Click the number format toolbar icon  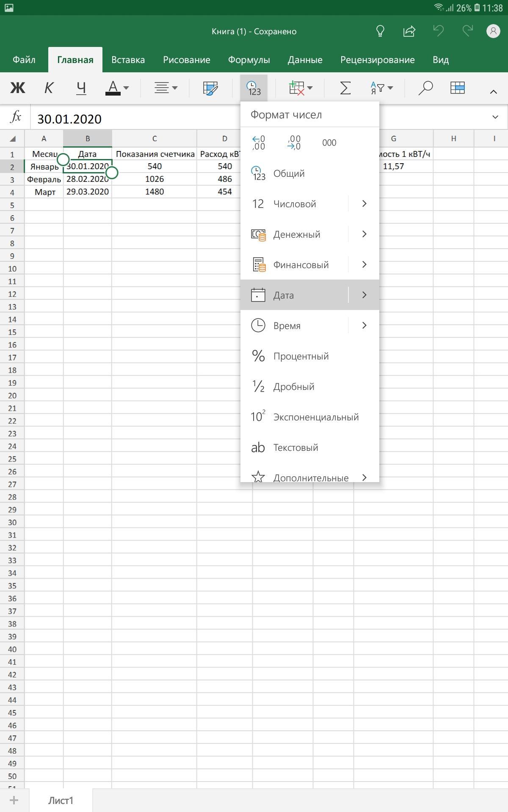click(x=254, y=88)
